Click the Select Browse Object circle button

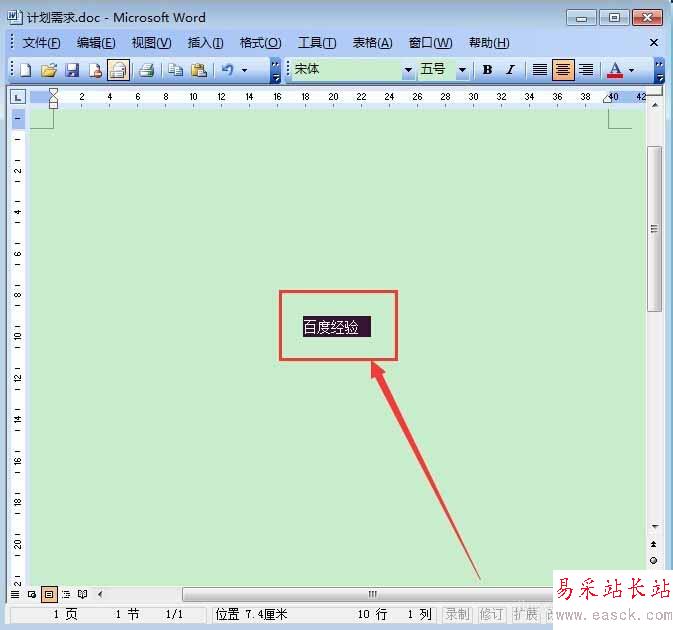[654, 560]
